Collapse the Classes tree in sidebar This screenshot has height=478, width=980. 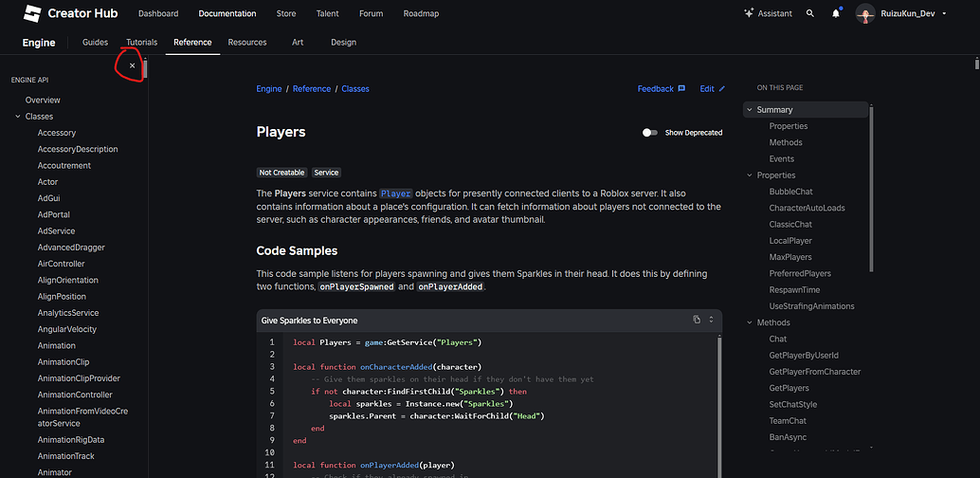(17, 117)
